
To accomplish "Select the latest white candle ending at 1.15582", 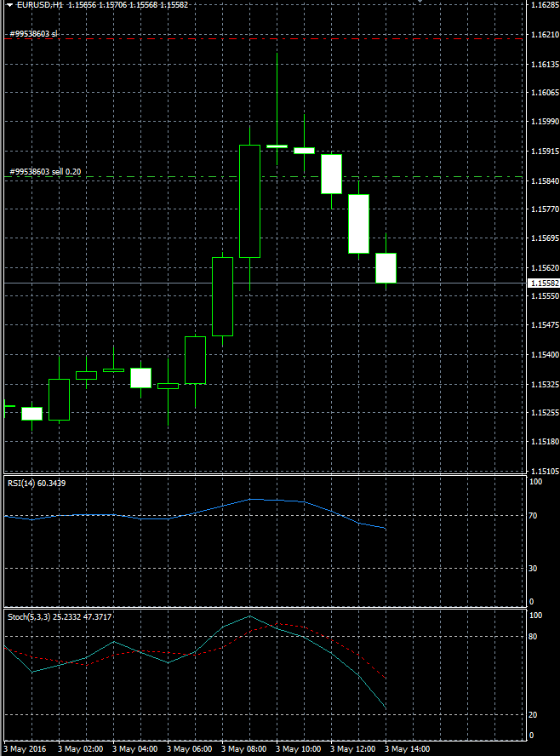I will point(386,267).
